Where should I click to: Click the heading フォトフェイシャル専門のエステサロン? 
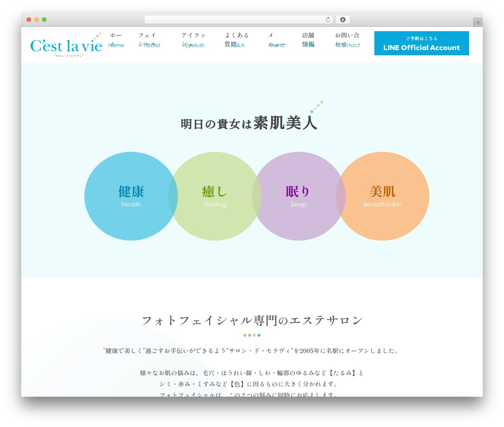(252, 321)
